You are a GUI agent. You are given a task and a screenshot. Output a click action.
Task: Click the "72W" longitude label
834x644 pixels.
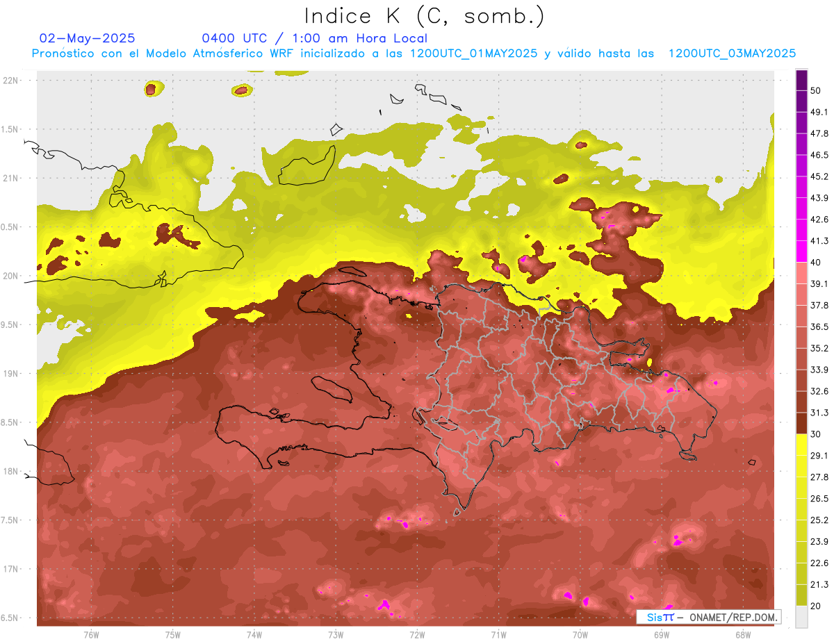(417, 634)
